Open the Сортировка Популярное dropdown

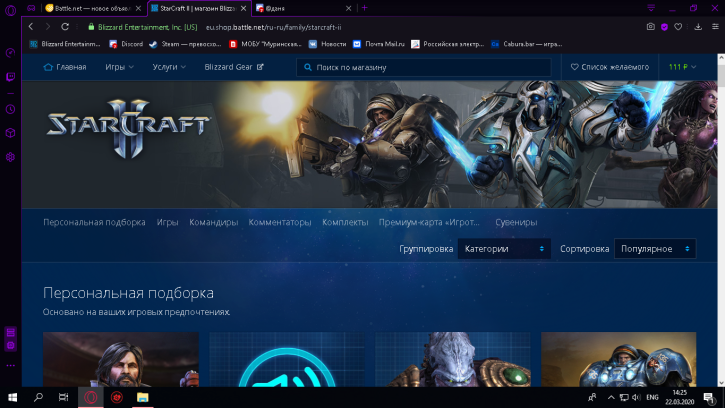(x=654, y=249)
